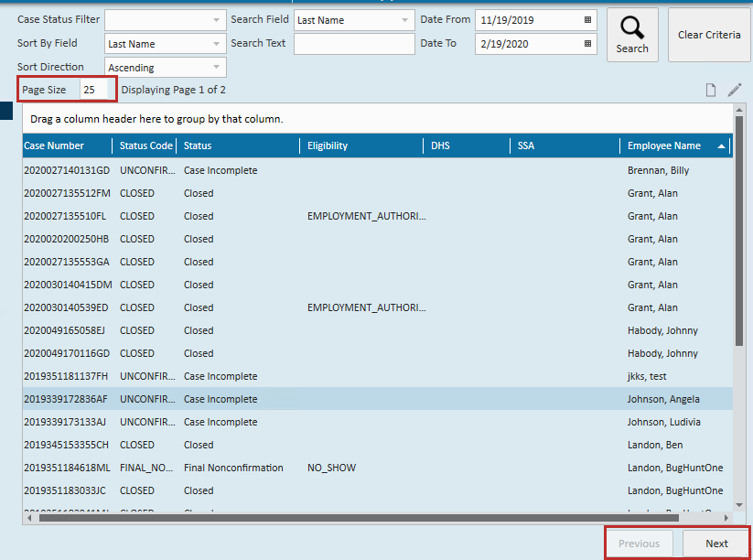
Task: Click the vertical scrollbar up arrow
Action: (x=739, y=110)
